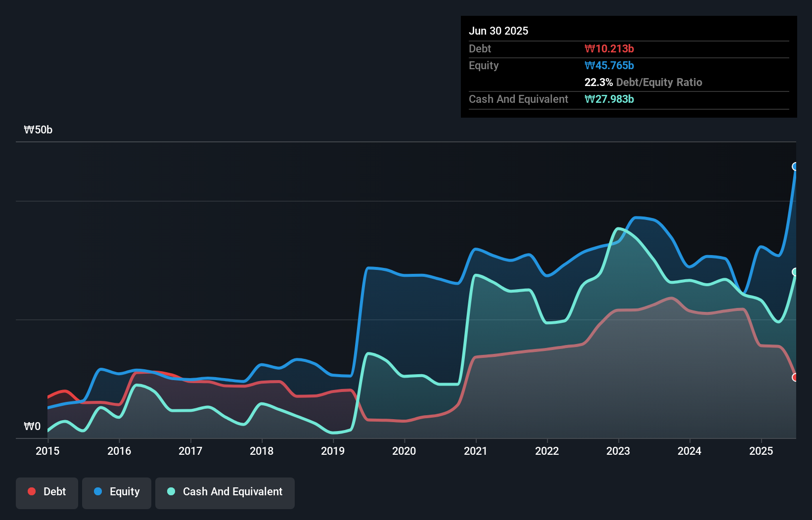This screenshot has width=812, height=520.
Task: Click the ₩10.213b Debt value
Action: pyautogui.click(x=610, y=48)
